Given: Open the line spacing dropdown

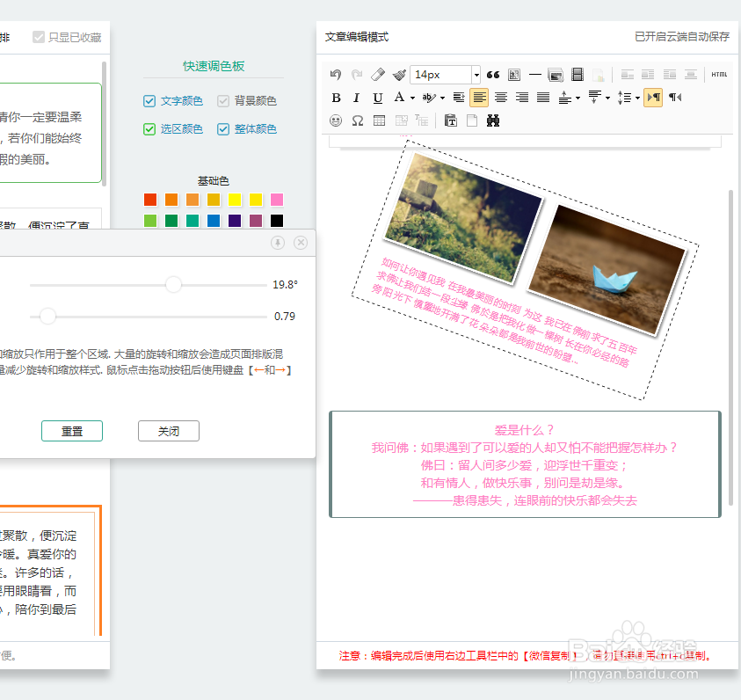Looking at the screenshot, I should pos(636,97).
